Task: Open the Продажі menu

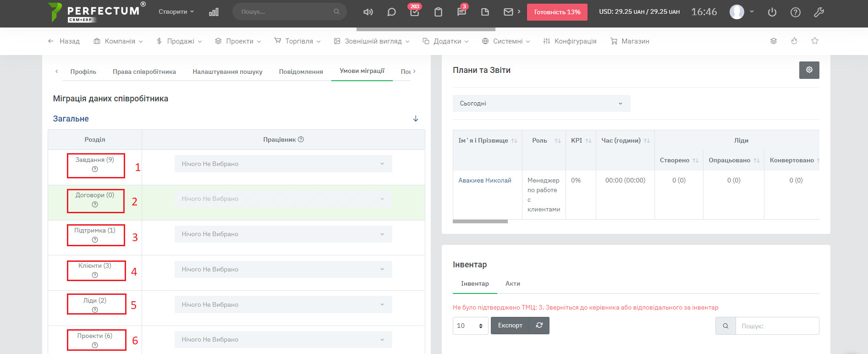Action: 179,41
